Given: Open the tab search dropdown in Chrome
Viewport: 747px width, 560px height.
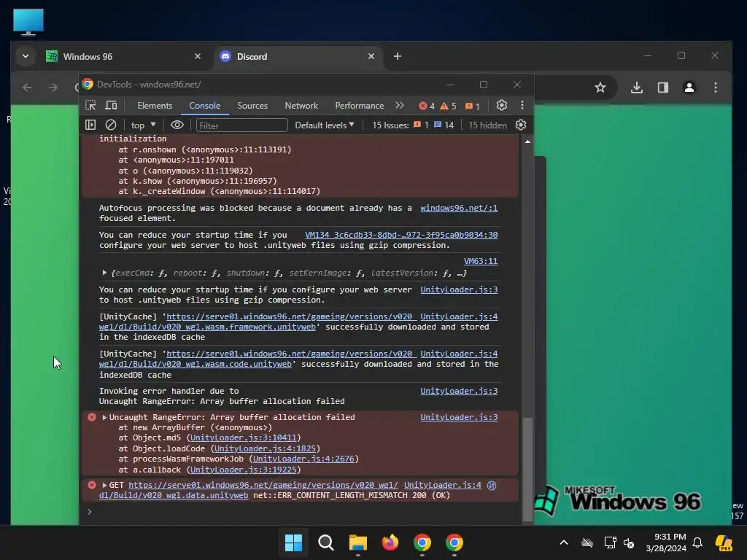Looking at the screenshot, I should tap(26, 56).
